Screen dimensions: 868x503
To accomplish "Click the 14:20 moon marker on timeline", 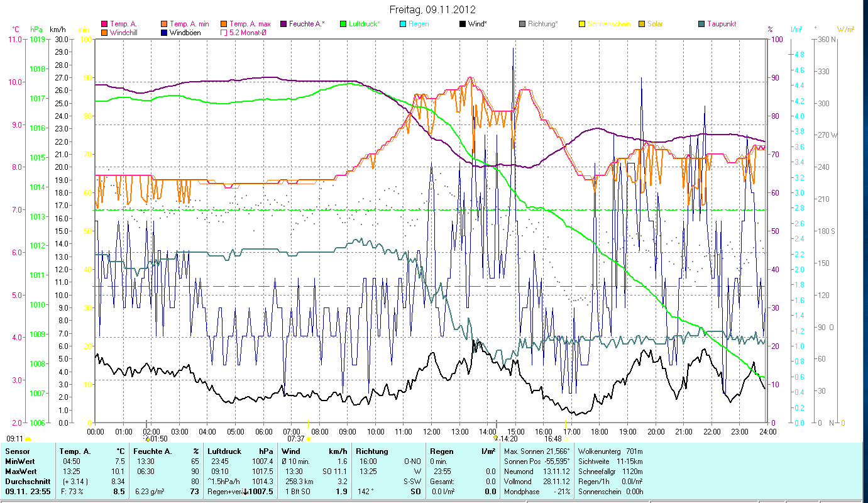I will (x=496, y=438).
